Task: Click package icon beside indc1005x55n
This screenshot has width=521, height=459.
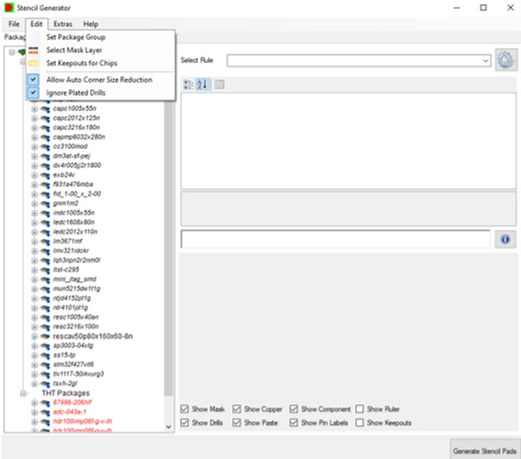Action: 45,213
